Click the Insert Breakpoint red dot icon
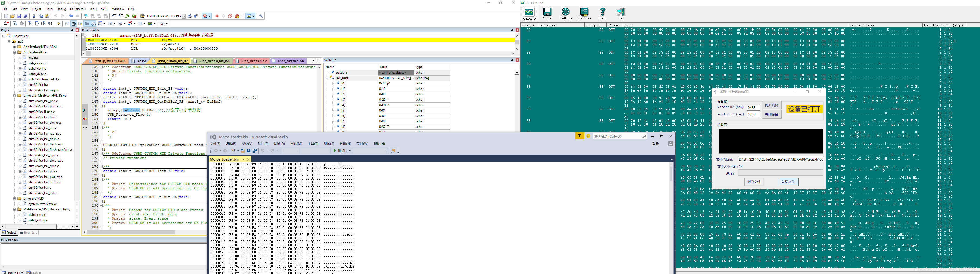This screenshot has width=980, height=274. pyautogui.click(x=217, y=16)
